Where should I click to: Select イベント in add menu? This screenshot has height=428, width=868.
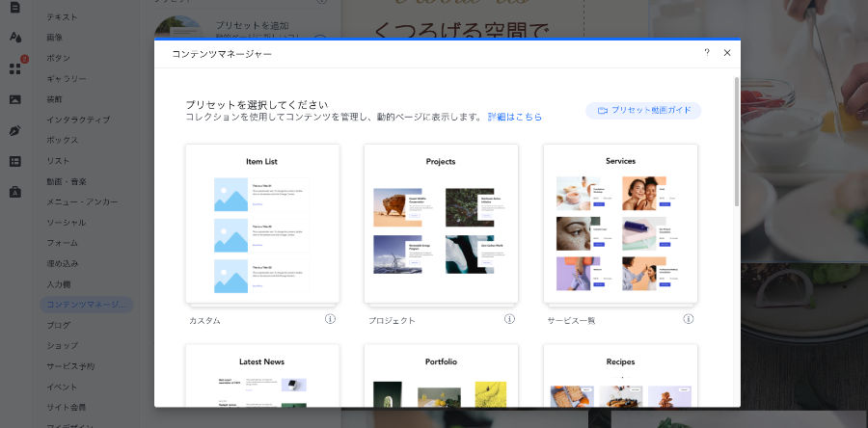click(62, 387)
